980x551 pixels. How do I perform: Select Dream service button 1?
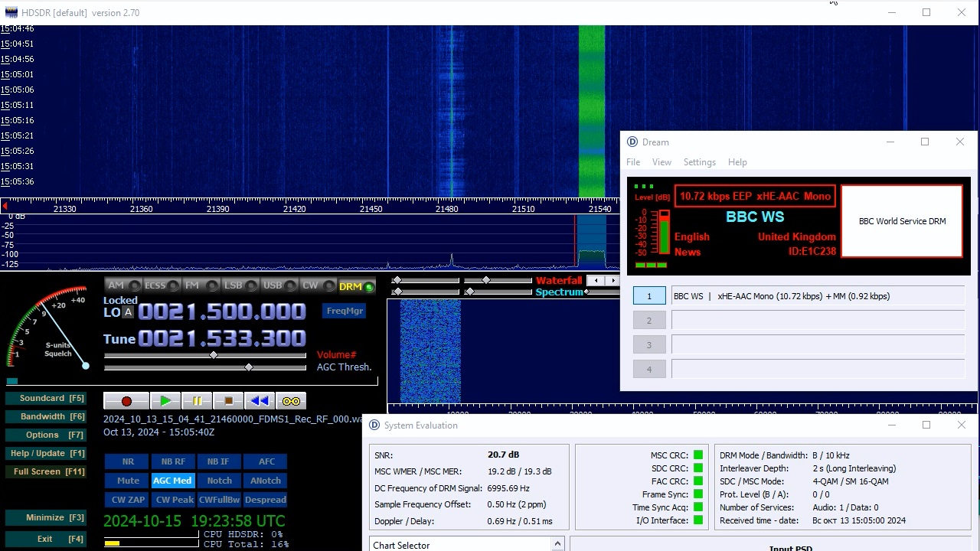649,296
